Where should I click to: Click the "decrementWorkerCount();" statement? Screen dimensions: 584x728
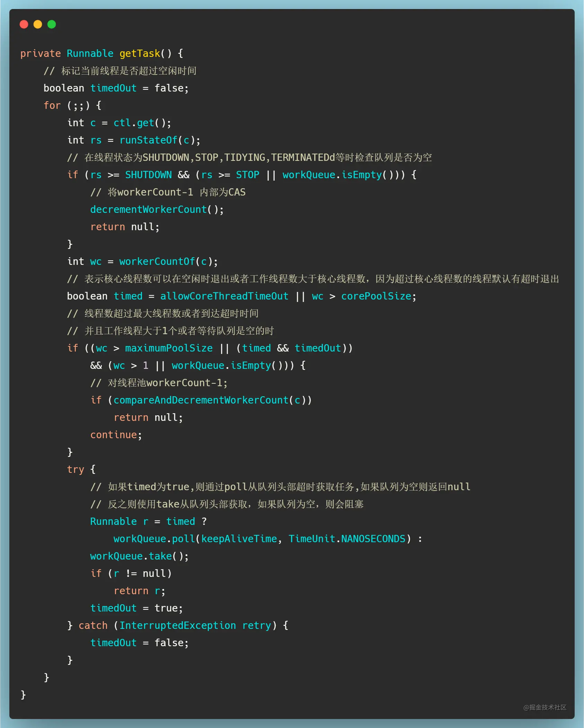pos(157,209)
